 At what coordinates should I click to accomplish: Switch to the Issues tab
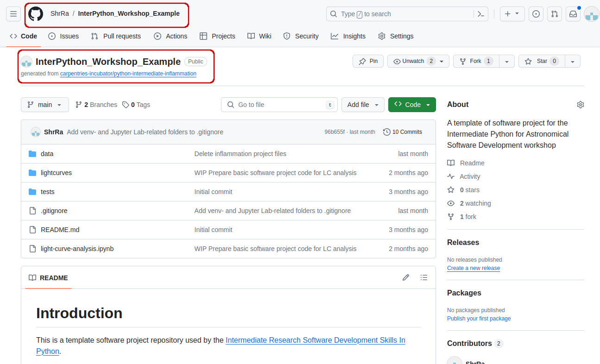click(63, 36)
